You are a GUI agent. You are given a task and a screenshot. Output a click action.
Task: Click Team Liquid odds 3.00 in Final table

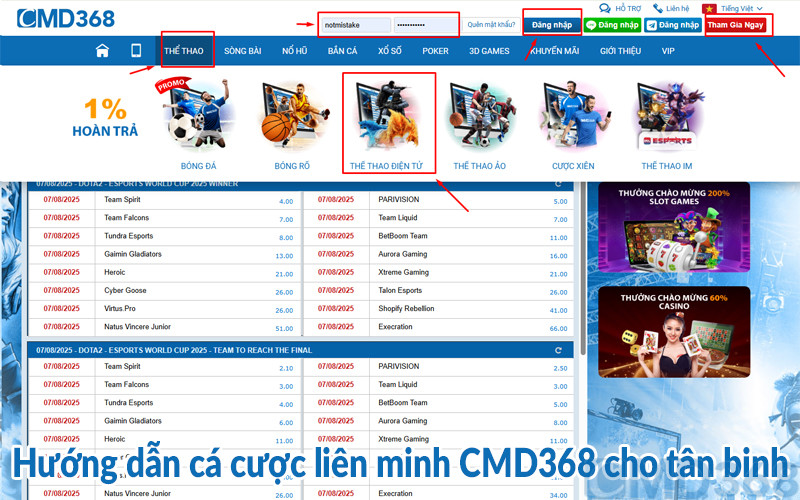coord(560,386)
